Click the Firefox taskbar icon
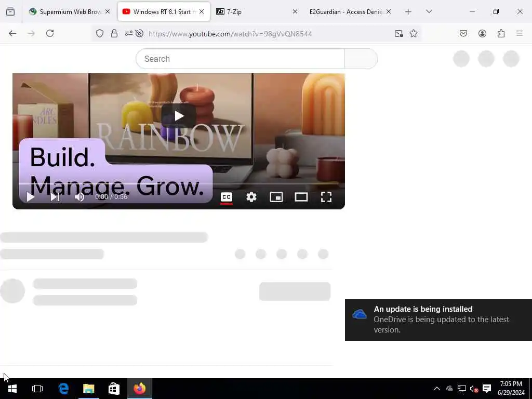Viewport: 532px width, 399px height. [139, 389]
